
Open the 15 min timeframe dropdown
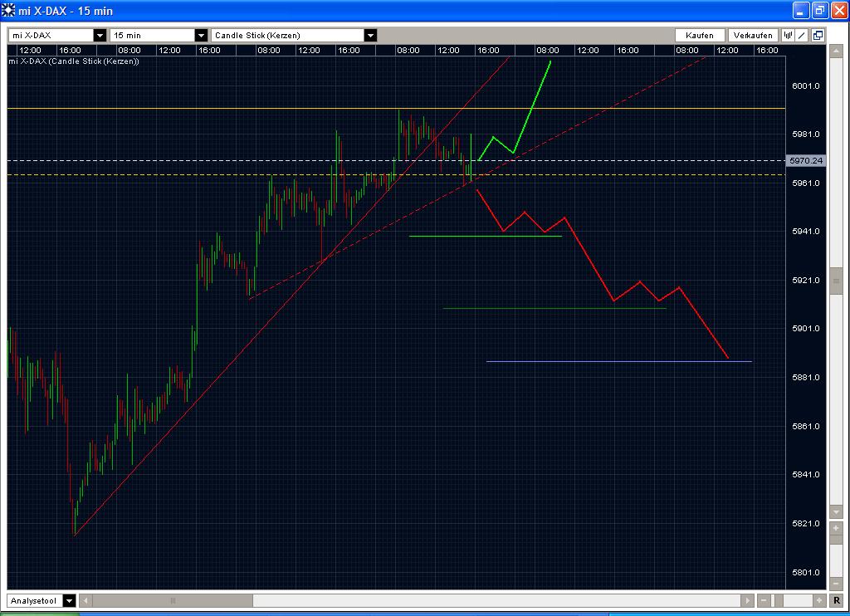[200, 36]
